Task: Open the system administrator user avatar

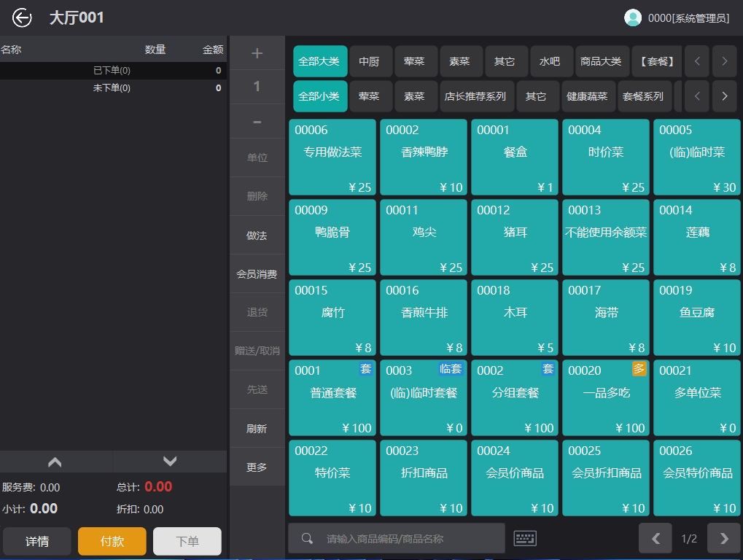Action: (633, 18)
